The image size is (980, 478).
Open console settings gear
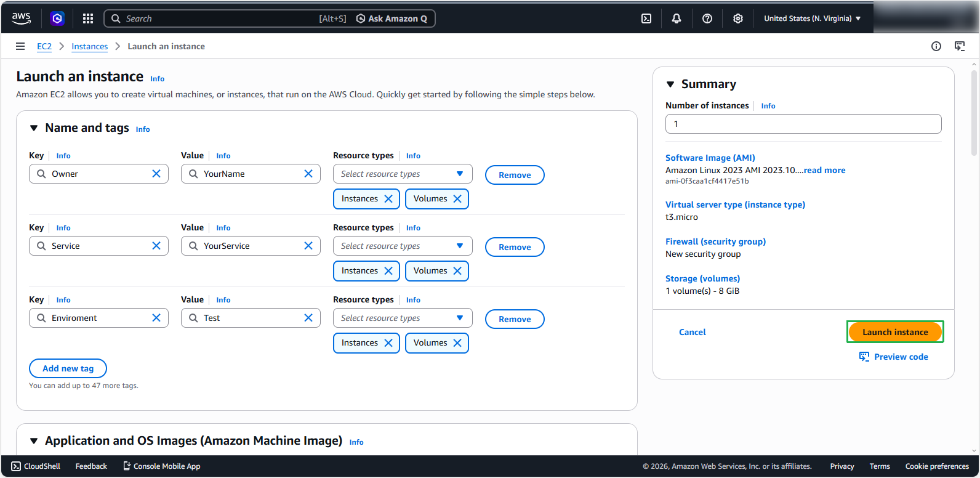(738, 18)
